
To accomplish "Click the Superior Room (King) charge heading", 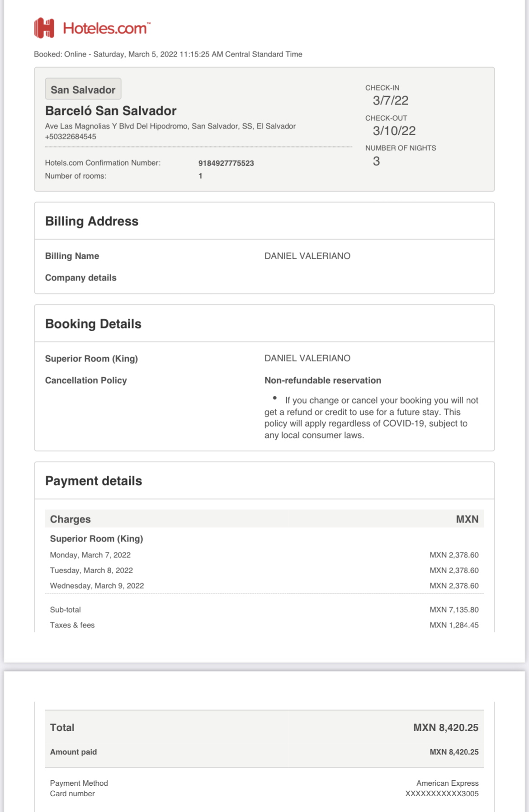I will (96, 539).
